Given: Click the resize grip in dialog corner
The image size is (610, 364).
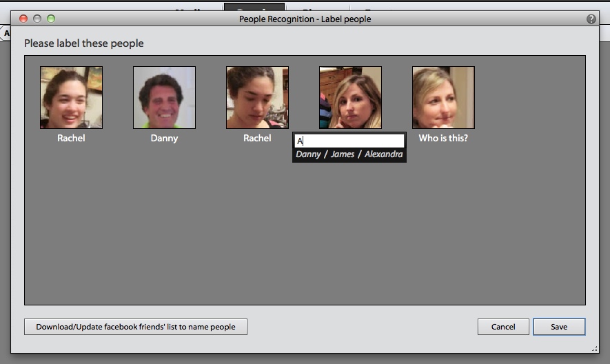Looking at the screenshot, I should pos(594,349).
